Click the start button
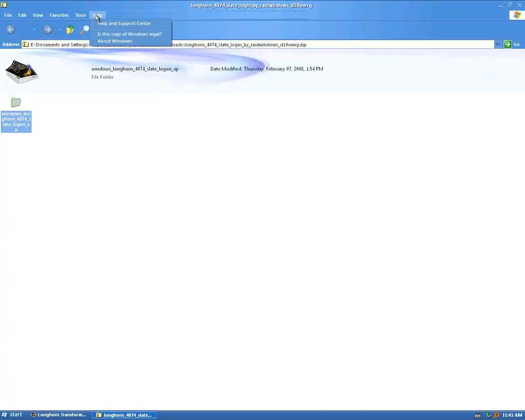525x420 pixels. [x=12, y=415]
